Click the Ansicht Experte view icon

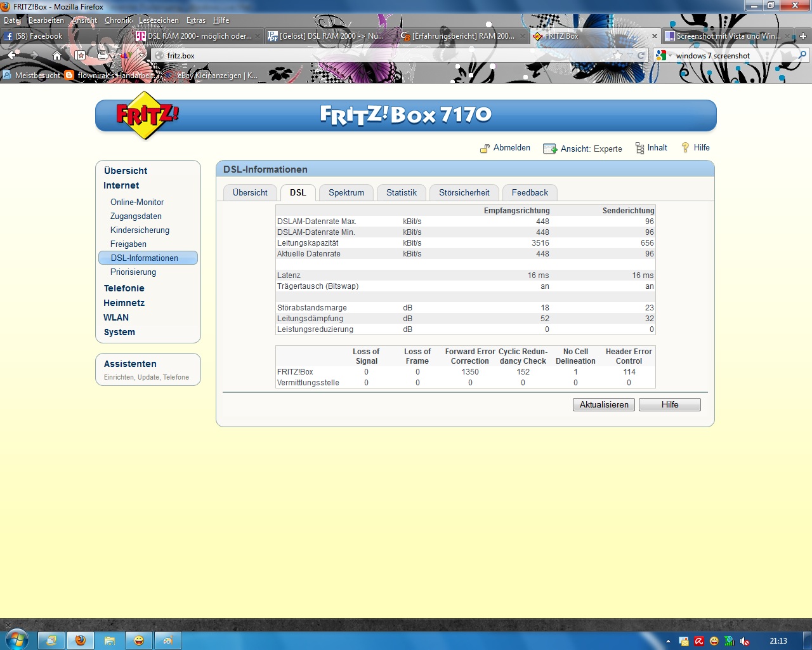coord(550,149)
